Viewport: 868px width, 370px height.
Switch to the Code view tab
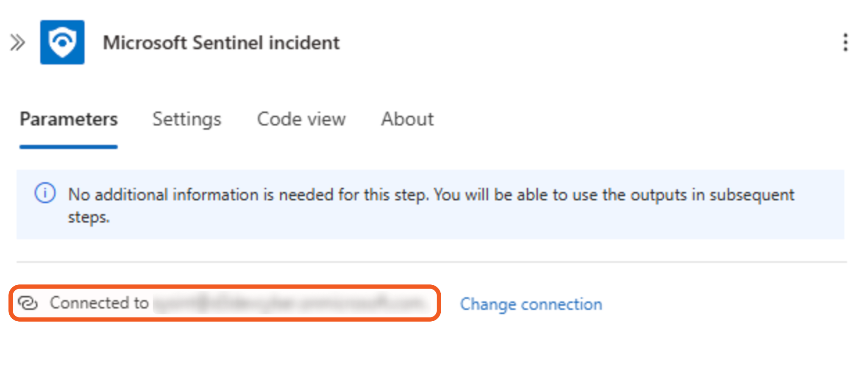[x=301, y=119]
